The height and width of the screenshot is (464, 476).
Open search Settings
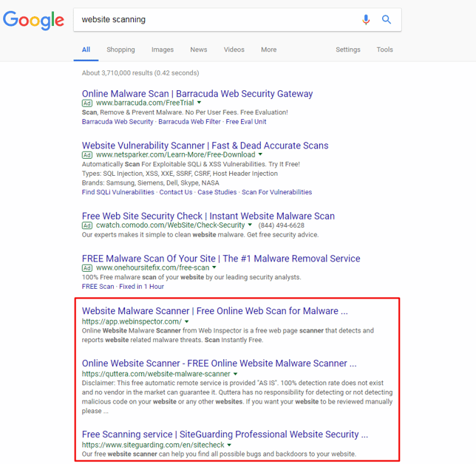coord(348,50)
